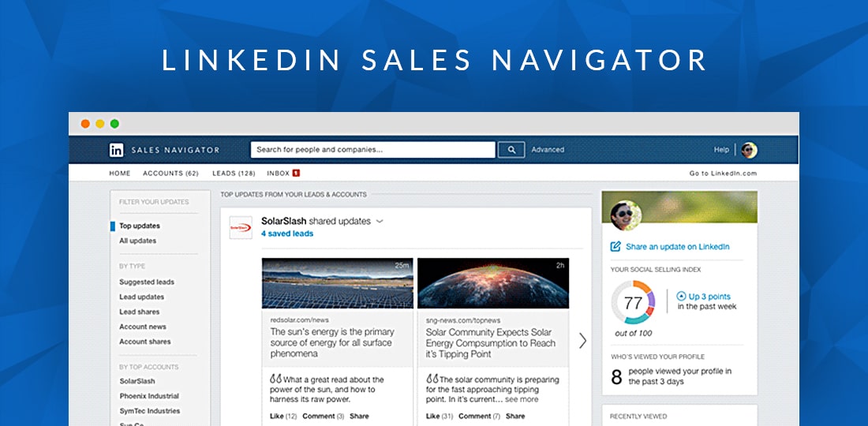Viewport: 868px width, 426px height.
Task: Click SolarSlash name in update header
Action: coord(284,221)
